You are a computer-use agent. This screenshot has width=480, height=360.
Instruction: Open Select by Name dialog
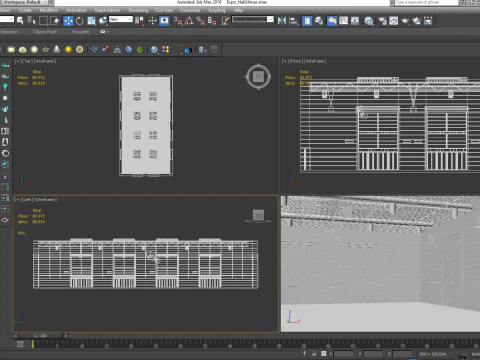click(31, 21)
